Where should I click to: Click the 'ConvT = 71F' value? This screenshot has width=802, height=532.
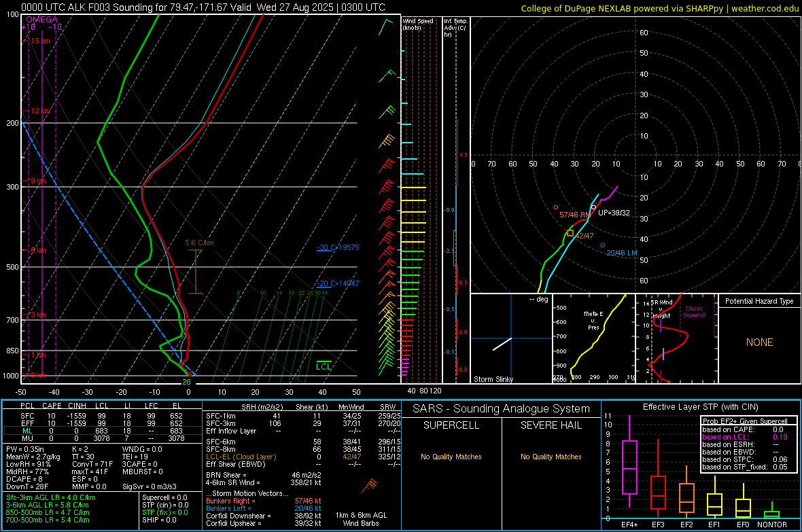[92, 465]
